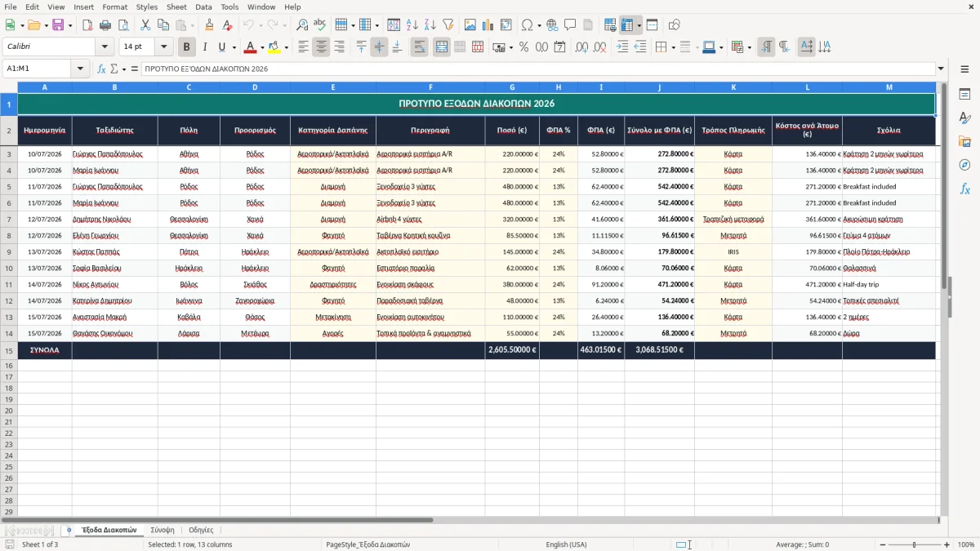This screenshot has width=980, height=551.
Task: Toggle Italic formatting
Action: pyautogui.click(x=204, y=47)
